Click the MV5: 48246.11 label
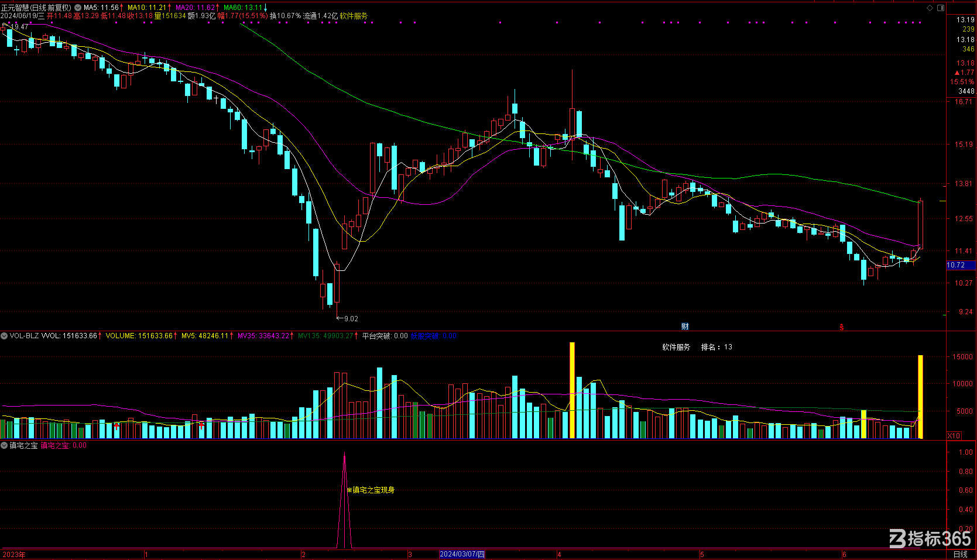This screenshot has height=560, width=977. tap(205, 336)
